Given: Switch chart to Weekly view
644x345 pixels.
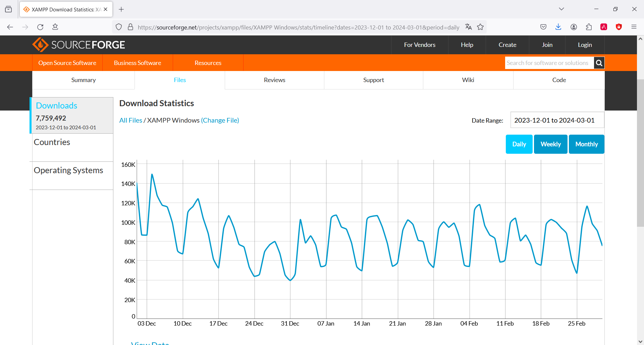Looking at the screenshot, I should (550, 144).
